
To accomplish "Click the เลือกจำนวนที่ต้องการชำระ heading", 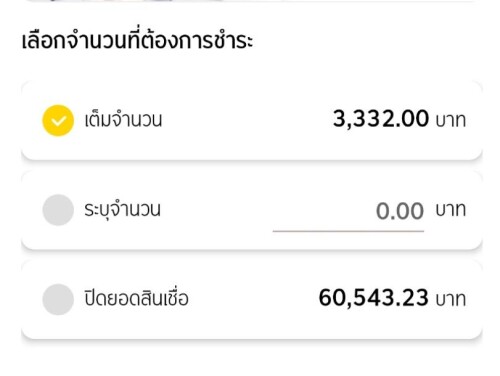I will [x=138, y=41].
